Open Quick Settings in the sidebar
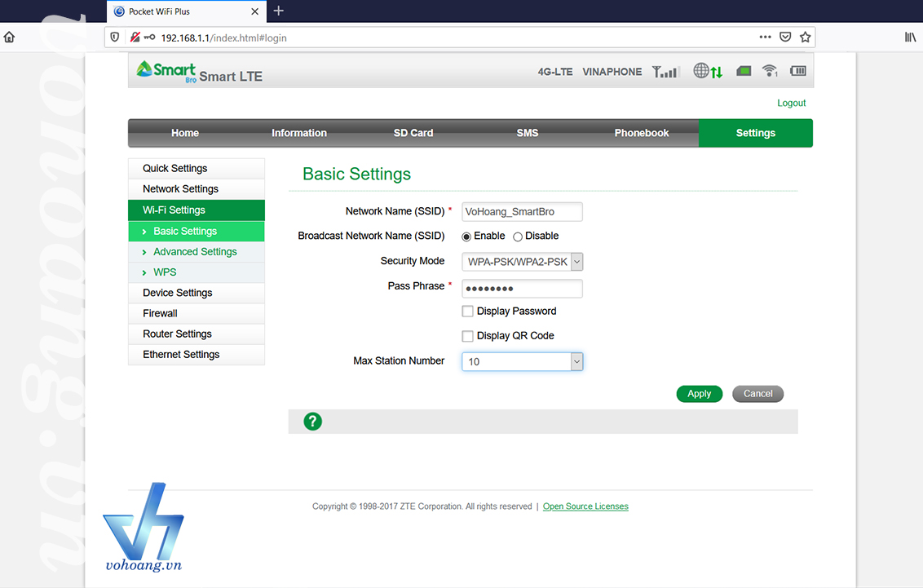The width and height of the screenshot is (923, 588). coord(196,168)
